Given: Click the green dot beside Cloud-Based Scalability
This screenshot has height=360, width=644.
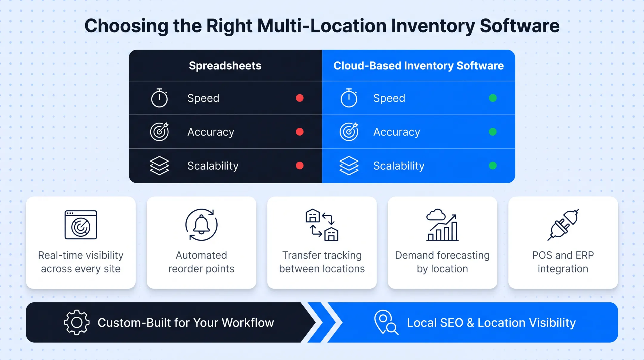Looking at the screenshot, I should click(493, 165).
